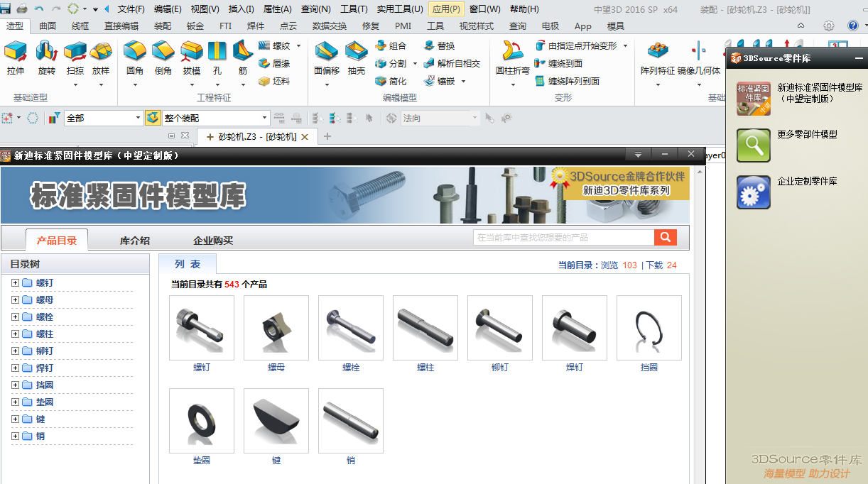Open the 铆钉 product thumbnail

pos(500,328)
